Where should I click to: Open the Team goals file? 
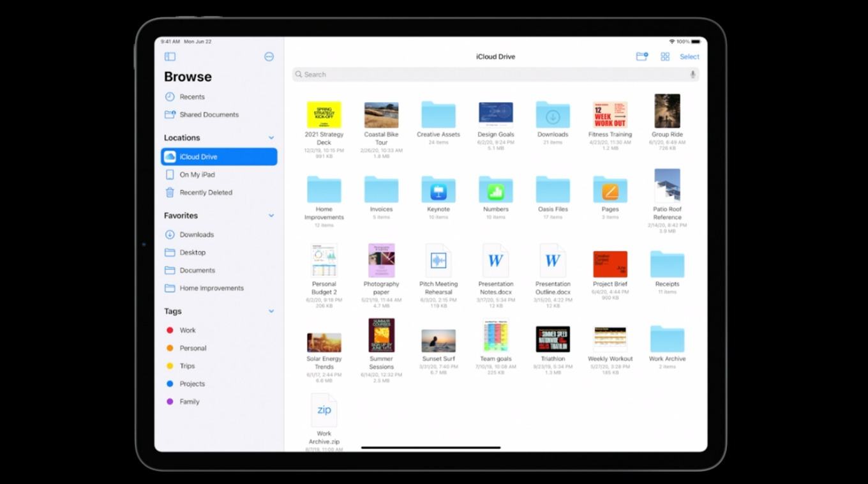[x=496, y=336]
